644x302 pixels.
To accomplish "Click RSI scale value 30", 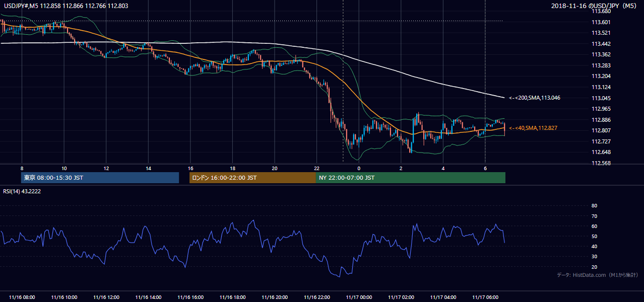I will click(x=594, y=257).
